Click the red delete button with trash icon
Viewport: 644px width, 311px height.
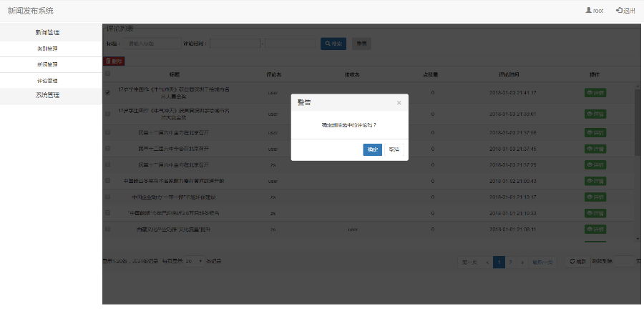(114, 61)
